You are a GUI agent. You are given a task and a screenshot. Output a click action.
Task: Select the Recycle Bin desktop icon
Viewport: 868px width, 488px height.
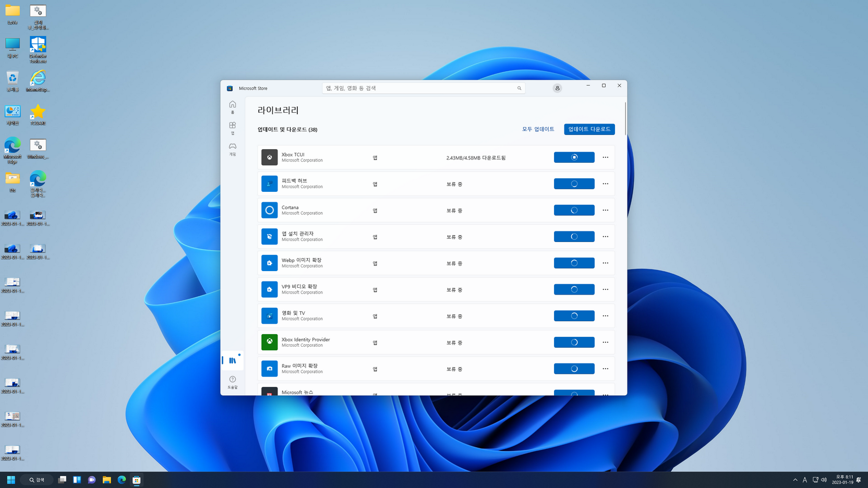pyautogui.click(x=13, y=81)
